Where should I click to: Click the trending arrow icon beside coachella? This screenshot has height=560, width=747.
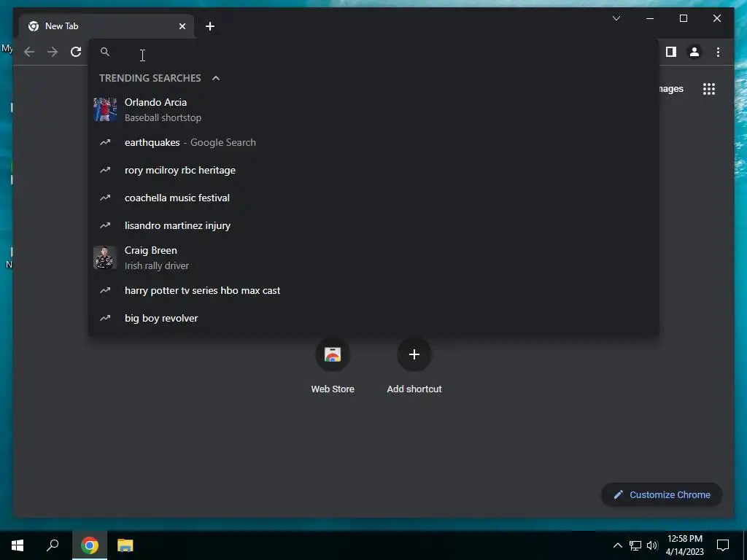105,198
